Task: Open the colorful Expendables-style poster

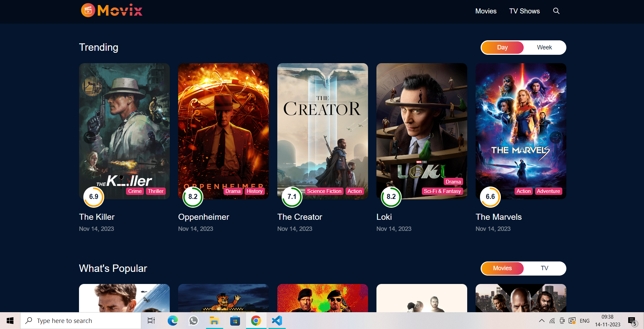Action: (323, 298)
